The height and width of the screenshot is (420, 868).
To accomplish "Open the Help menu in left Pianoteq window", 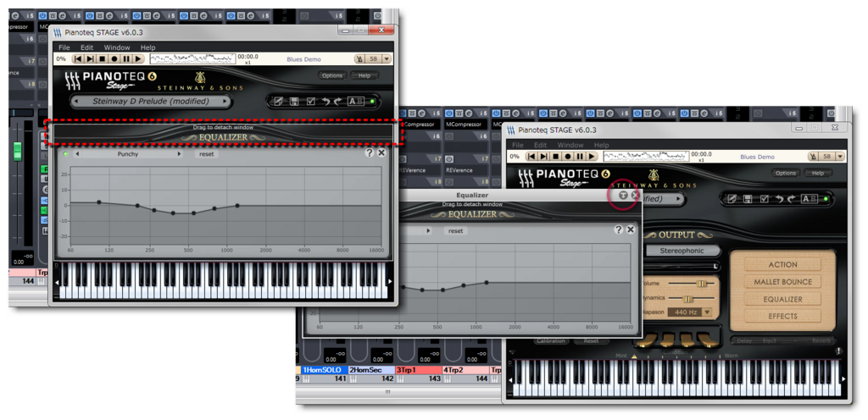I will (147, 47).
